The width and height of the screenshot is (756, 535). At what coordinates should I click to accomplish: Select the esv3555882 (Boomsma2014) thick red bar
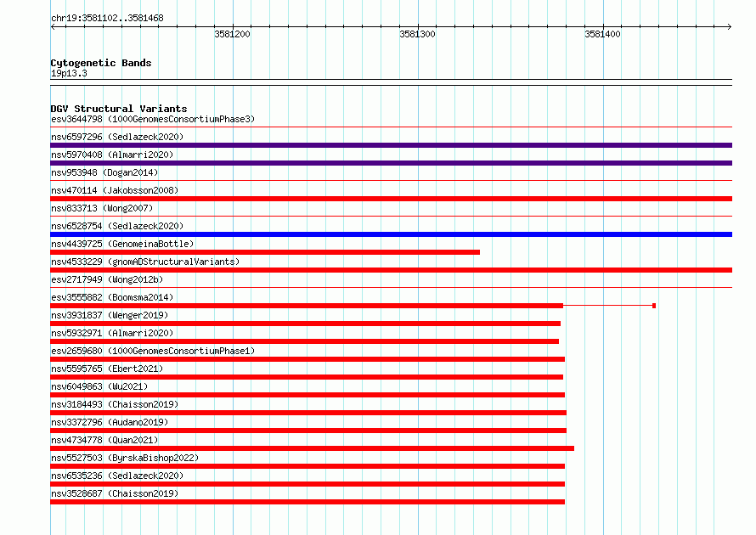click(x=307, y=306)
